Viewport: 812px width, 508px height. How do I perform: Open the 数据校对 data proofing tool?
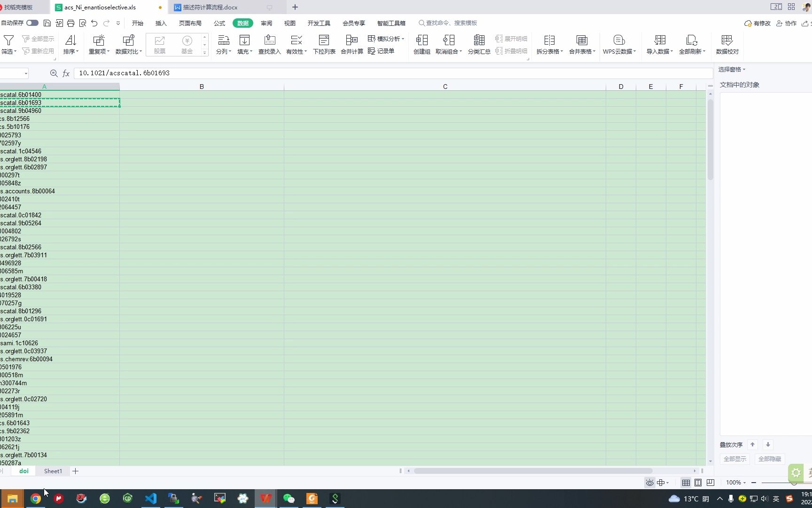pos(727,45)
